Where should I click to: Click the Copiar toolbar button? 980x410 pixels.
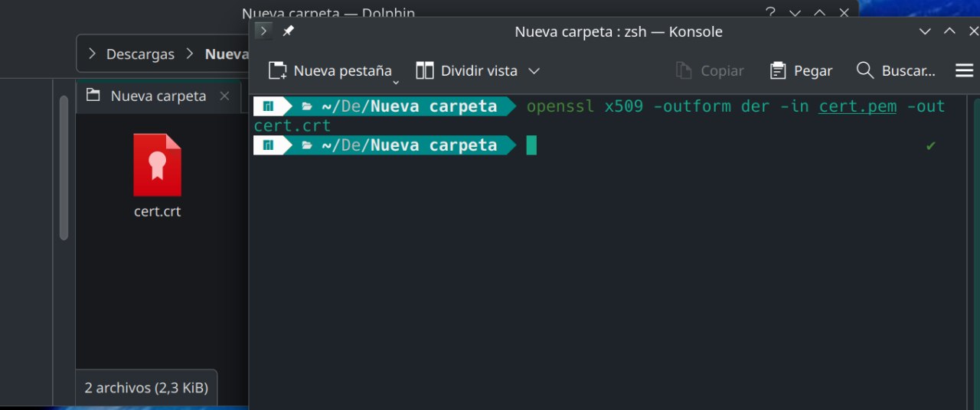click(710, 71)
